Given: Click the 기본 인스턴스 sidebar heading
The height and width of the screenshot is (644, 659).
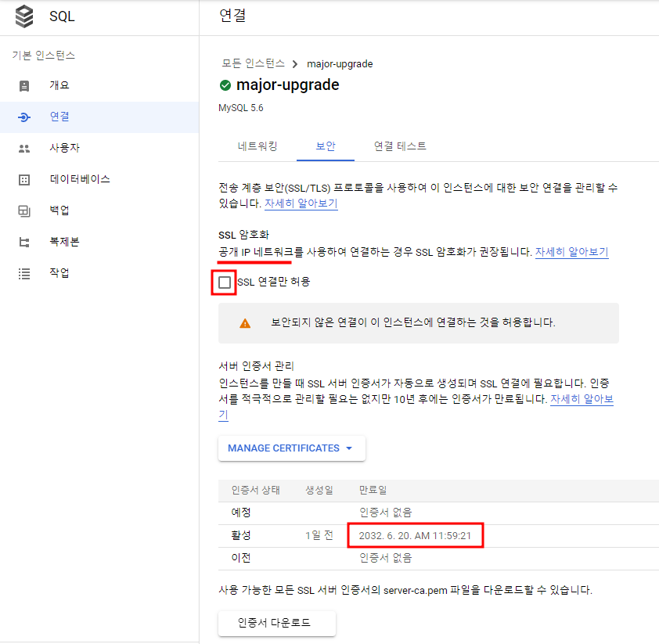Looking at the screenshot, I should pos(44,56).
